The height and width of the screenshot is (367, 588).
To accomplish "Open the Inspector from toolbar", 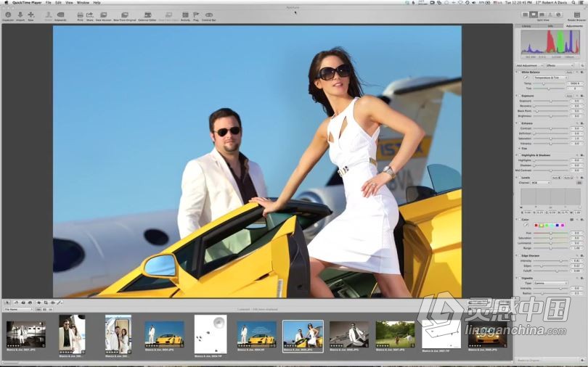I will [8, 16].
